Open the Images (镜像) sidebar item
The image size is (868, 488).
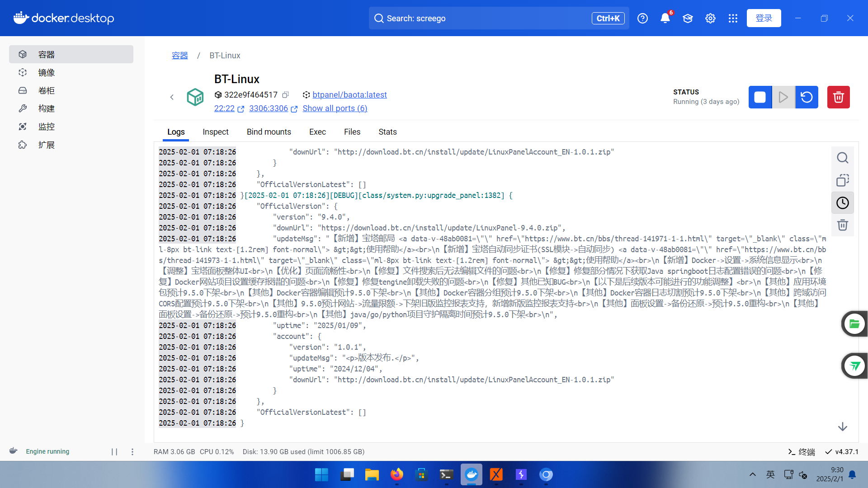point(71,72)
